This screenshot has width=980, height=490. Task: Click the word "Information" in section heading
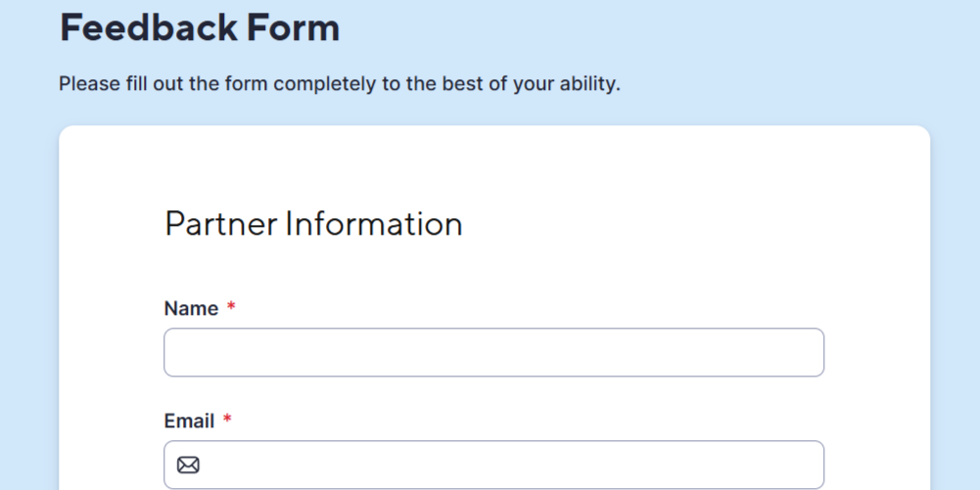click(373, 224)
